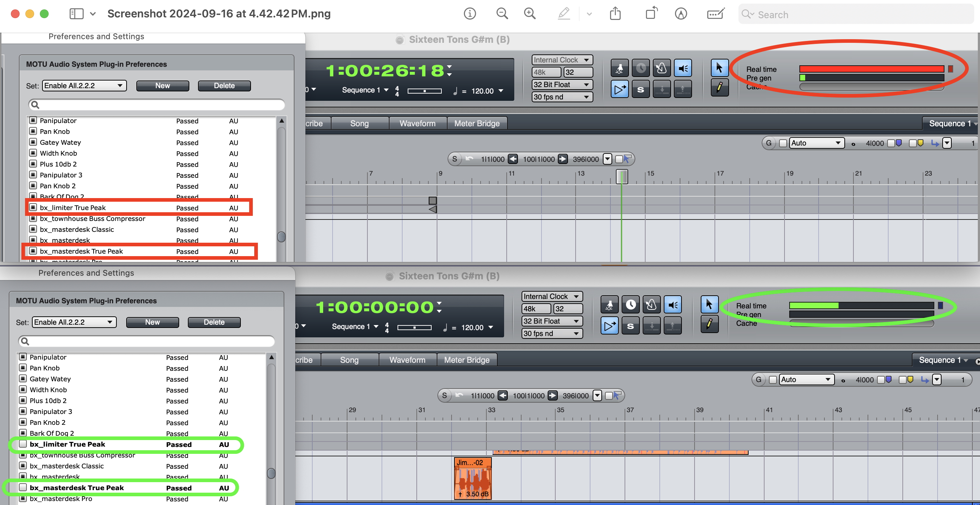Click the solo S button in upper screenshot
The width and height of the screenshot is (980, 505).
641,90
